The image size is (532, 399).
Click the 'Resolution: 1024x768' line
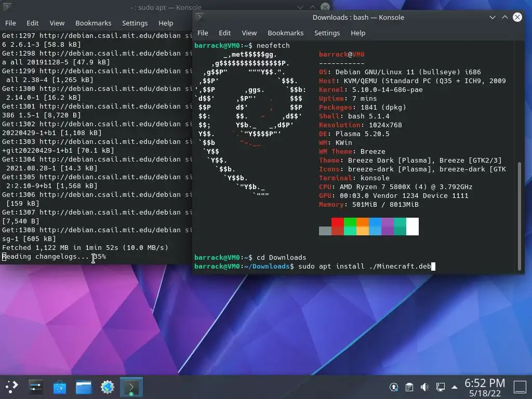[361, 125]
